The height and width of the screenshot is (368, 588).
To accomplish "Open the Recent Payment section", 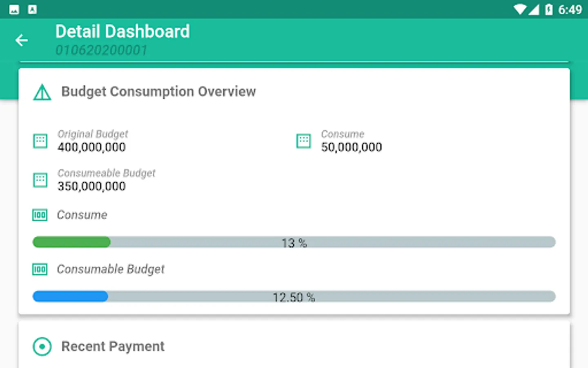I will 113,347.
